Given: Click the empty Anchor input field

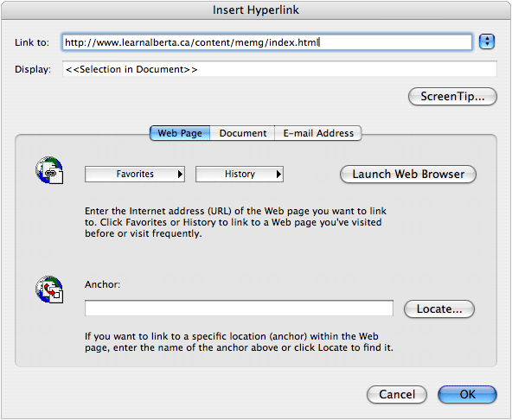Looking at the screenshot, I should [239, 308].
